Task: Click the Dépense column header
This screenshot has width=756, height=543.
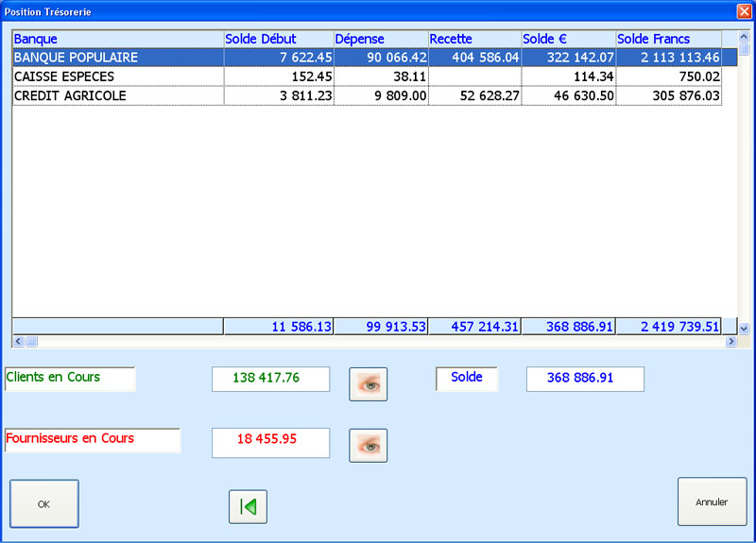Action: [380, 39]
